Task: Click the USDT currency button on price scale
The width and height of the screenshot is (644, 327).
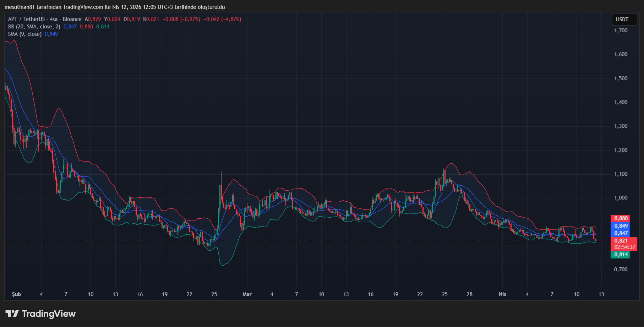Action: pos(624,20)
